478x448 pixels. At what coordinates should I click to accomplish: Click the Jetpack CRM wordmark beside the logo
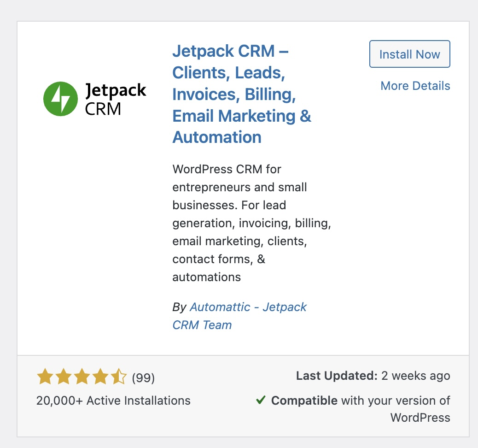(x=115, y=98)
